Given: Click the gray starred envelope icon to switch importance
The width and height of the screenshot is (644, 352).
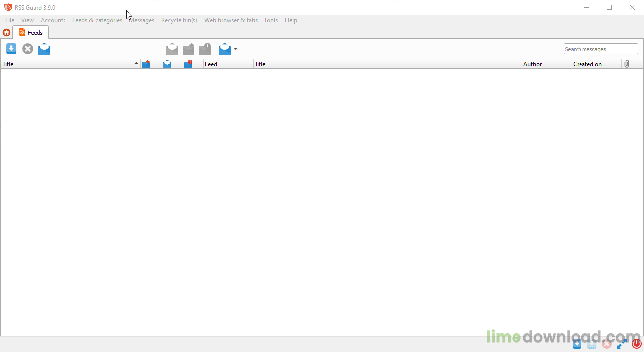Looking at the screenshot, I should (189, 49).
